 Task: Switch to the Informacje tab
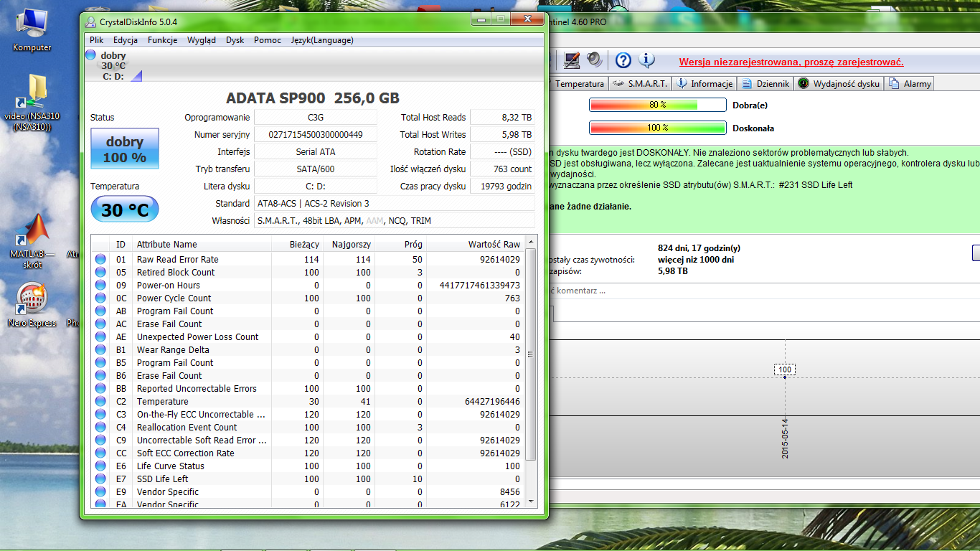click(x=704, y=84)
